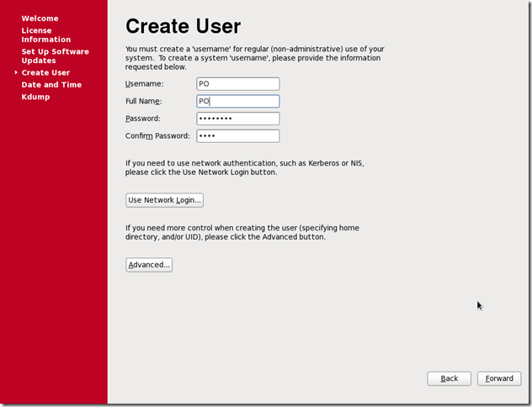Click the arrow marker beside Create User
This screenshot has height=407, width=532.
(16, 73)
